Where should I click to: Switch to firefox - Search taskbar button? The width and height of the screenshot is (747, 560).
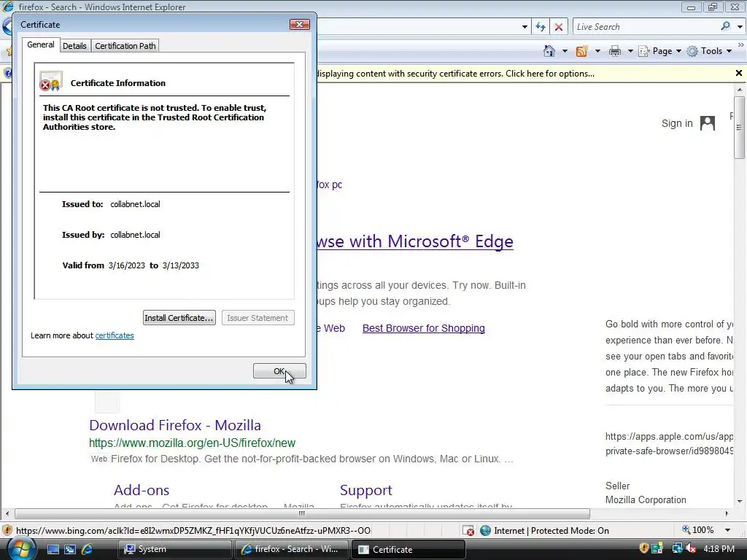coord(292,549)
